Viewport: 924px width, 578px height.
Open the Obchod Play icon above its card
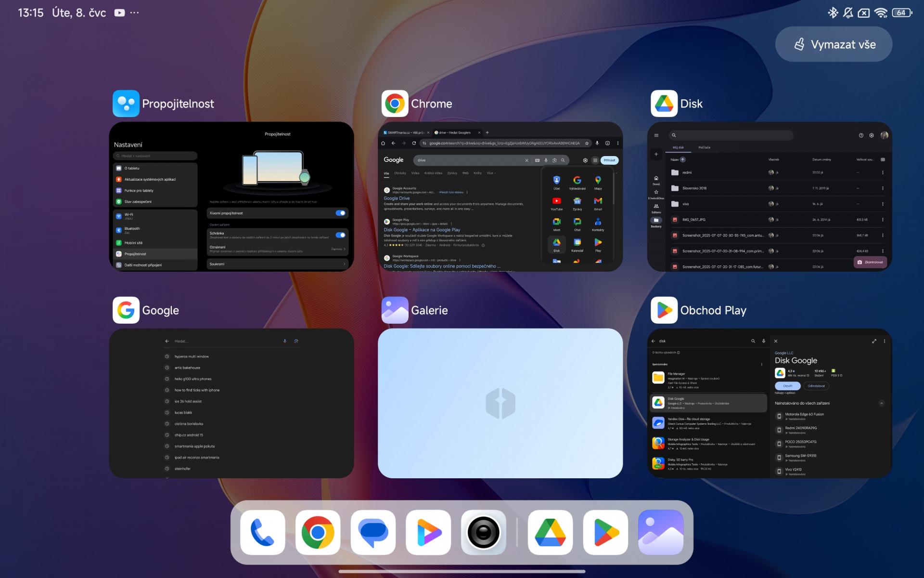pos(664,310)
